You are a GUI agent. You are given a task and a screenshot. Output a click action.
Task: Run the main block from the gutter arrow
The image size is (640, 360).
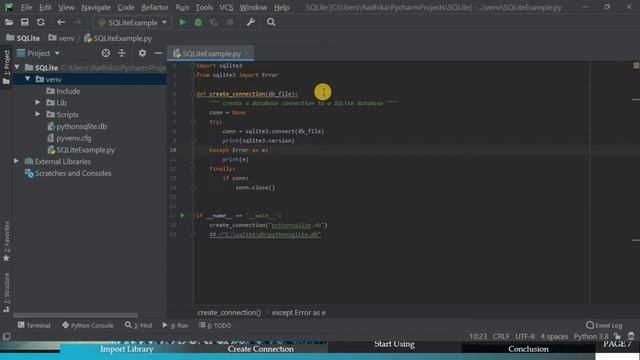coord(182,215)
